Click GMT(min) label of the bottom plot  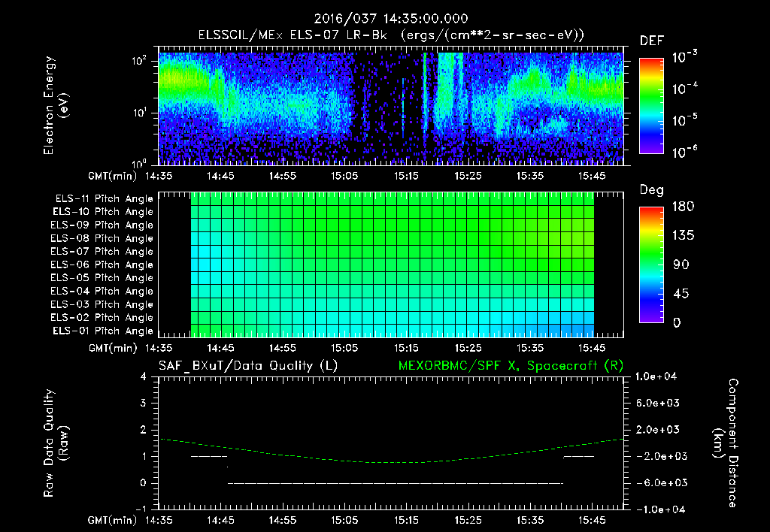click(113, 520)
